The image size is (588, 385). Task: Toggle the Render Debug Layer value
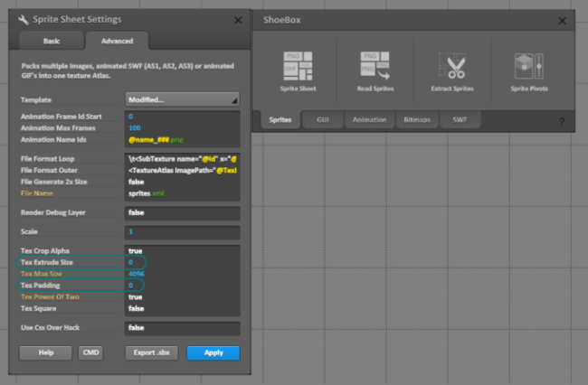pos(182,213)
